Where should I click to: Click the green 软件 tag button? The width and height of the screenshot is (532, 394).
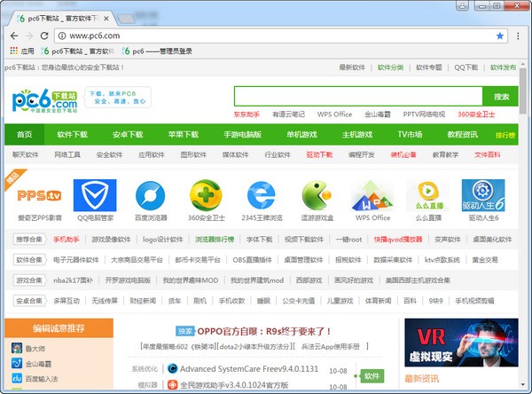pyautogui.click(x=372, y=376)
